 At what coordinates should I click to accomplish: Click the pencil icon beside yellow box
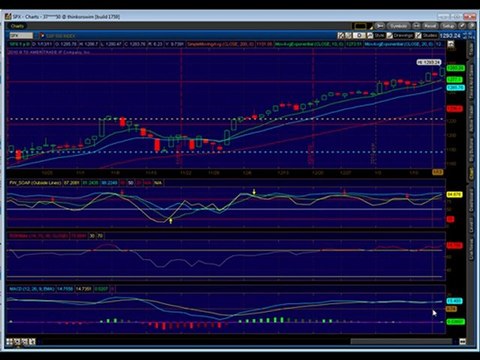(371, 27)
